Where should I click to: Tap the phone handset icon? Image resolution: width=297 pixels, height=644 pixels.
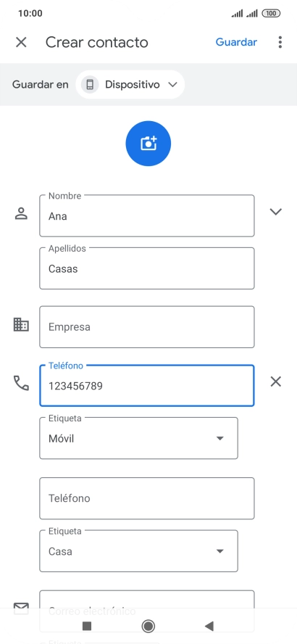tap(21, 383)
